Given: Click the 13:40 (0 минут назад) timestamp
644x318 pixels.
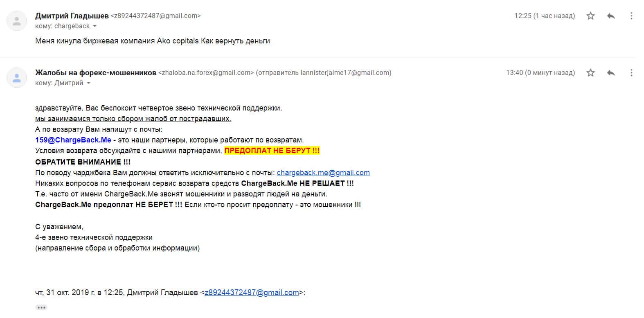Looking at the screenshot, I should coord(540,73).
